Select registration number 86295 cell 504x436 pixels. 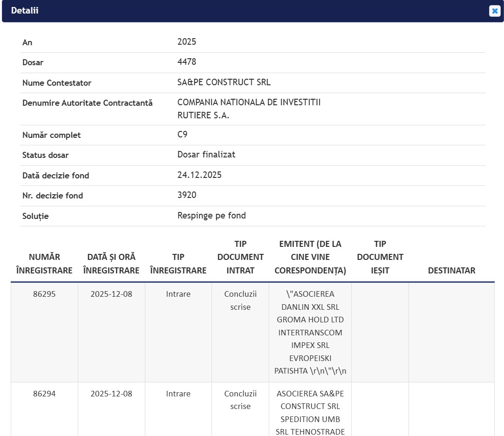[x=44, y=294]
